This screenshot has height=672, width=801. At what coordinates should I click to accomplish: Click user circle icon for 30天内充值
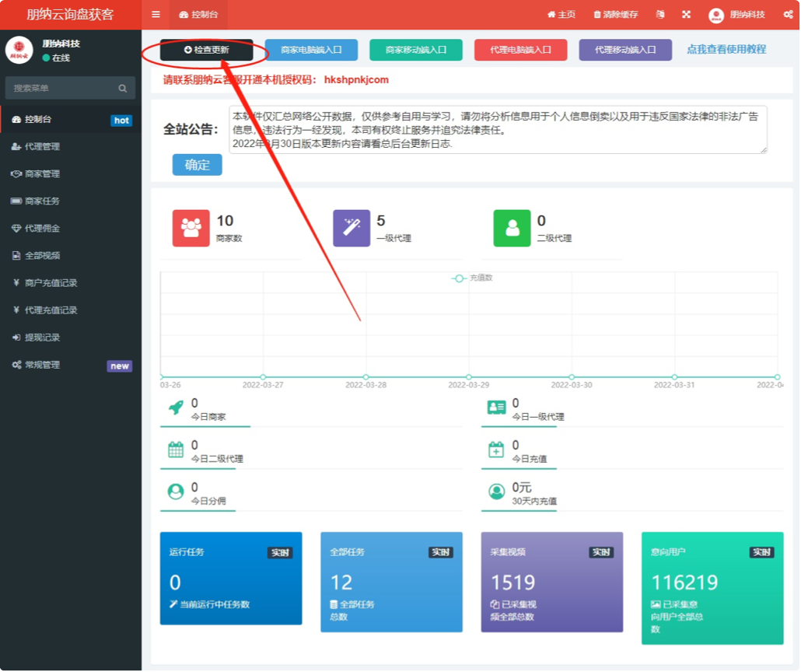coord(496,492)
